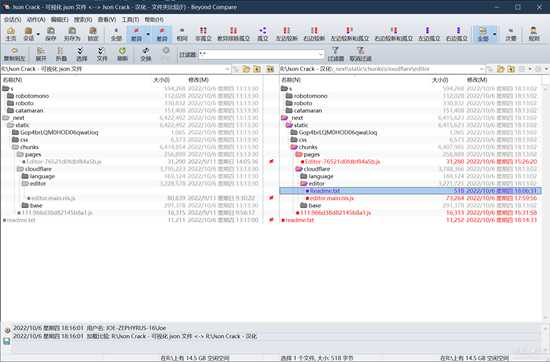
Task: Click the 取消过滤 remove-filter icon
Action: click(x=360, y=54)
